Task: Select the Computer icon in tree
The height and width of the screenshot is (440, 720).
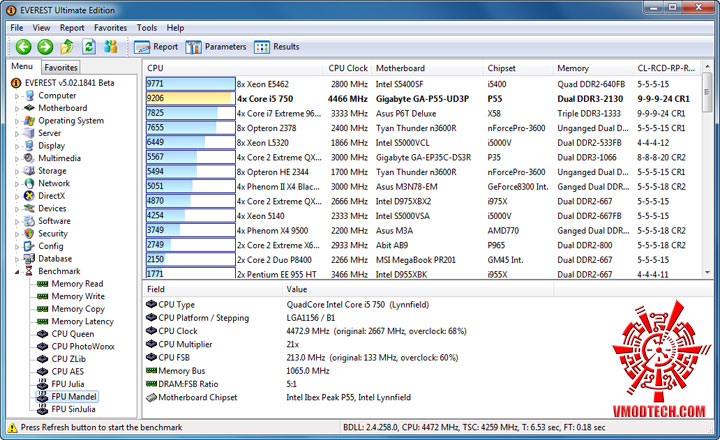Action: pyautogui.click(x=29, y=96)
